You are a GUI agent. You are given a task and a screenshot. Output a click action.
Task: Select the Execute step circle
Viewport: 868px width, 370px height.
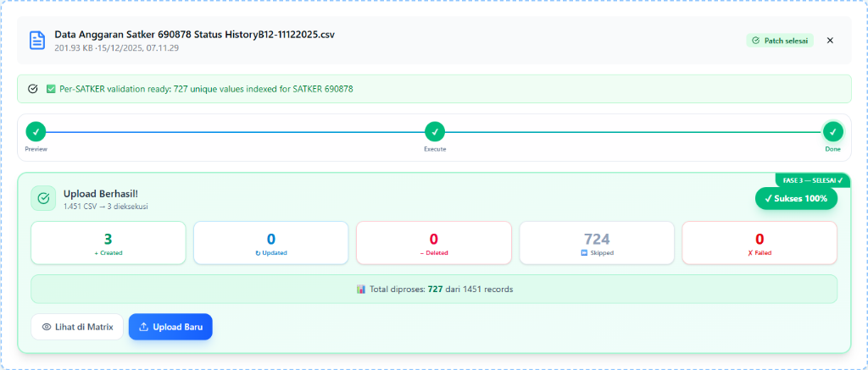pyautogui.click(x=434, y=132)
